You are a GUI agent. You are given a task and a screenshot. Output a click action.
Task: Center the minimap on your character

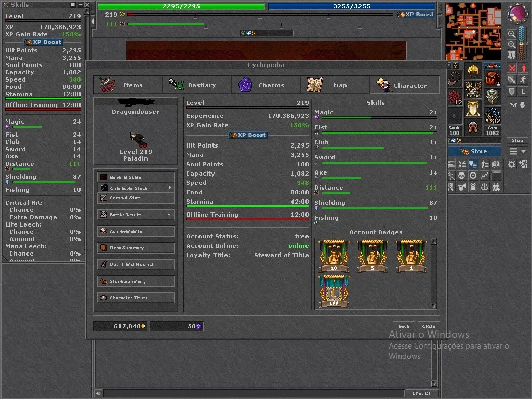click(512, 55)
